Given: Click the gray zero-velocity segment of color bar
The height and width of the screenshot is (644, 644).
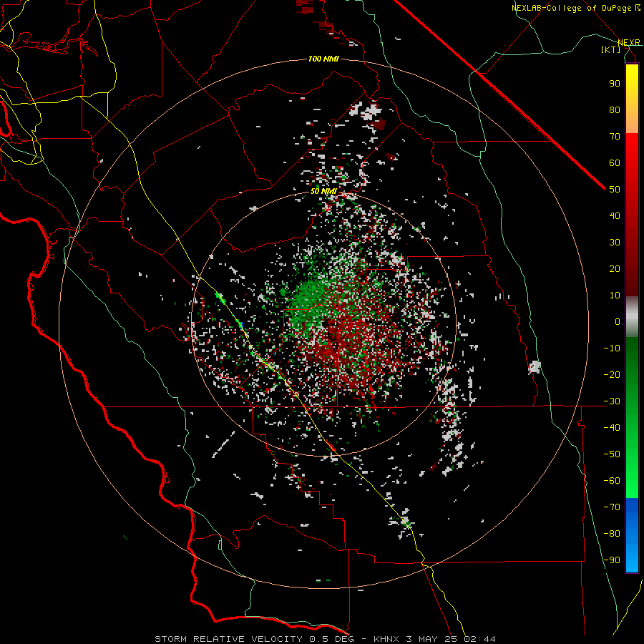Looking at the screenshot, I should click(632, 317).
